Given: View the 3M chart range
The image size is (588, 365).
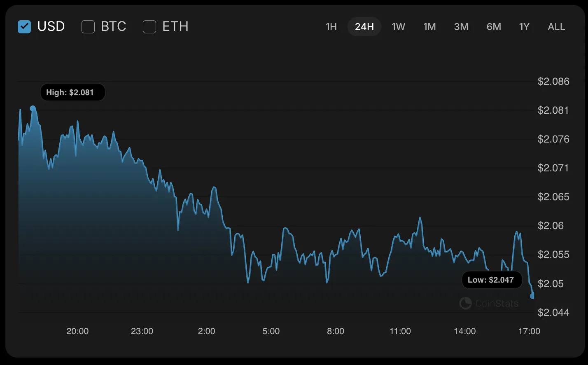Looking at the screenshot, I should (x=461, y=26).
